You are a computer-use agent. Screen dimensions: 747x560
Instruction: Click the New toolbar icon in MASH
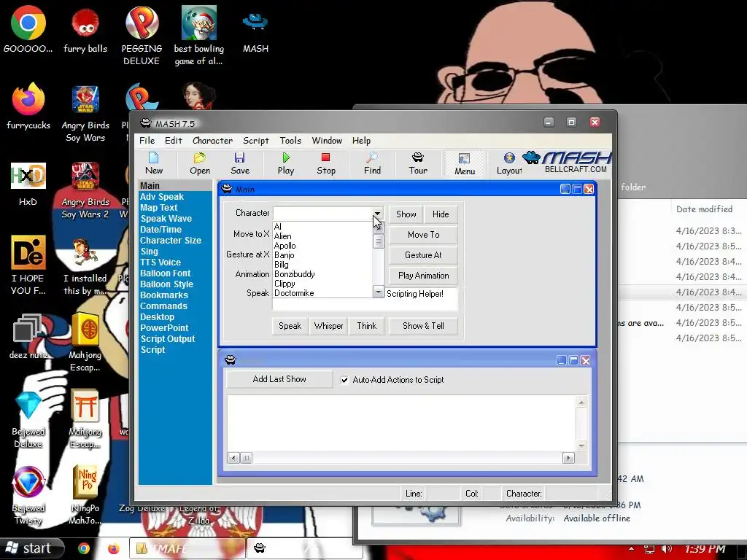154,163
